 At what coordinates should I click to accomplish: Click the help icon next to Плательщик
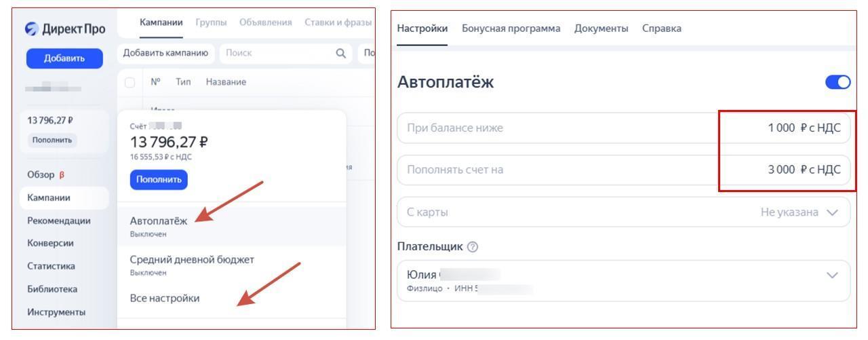point(473,247)
